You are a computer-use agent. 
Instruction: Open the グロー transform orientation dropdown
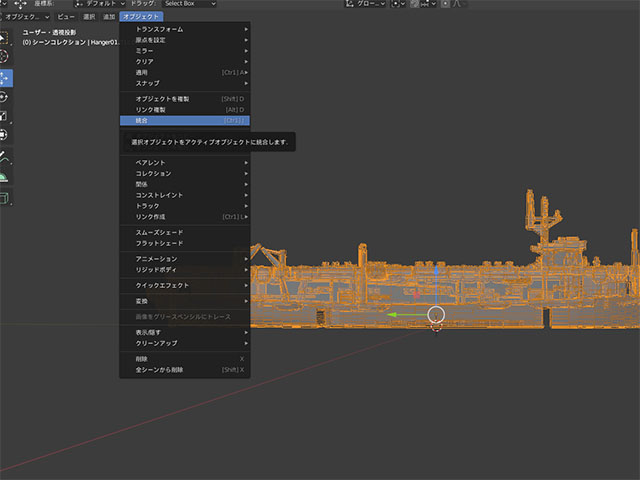(x=365, y=4)
